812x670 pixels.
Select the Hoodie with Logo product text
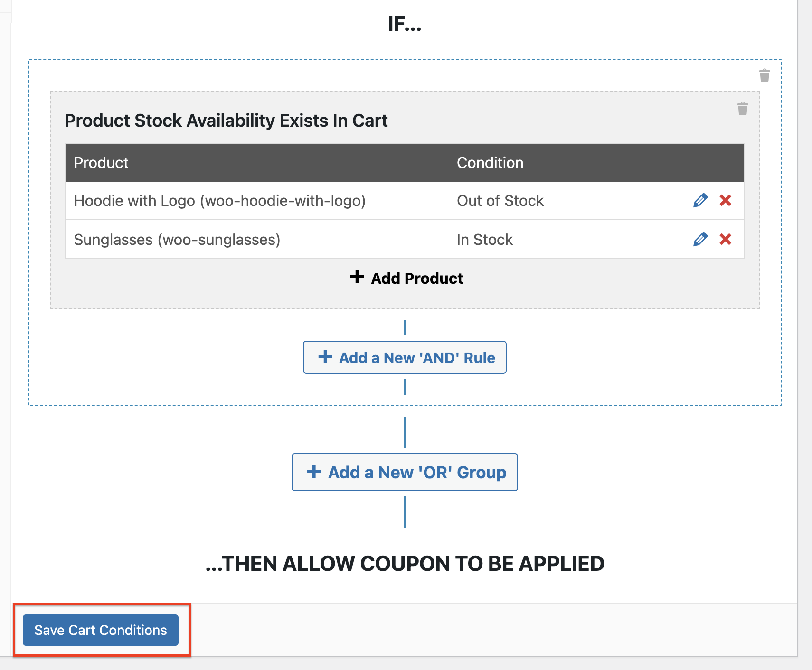[x=220, y=201]
